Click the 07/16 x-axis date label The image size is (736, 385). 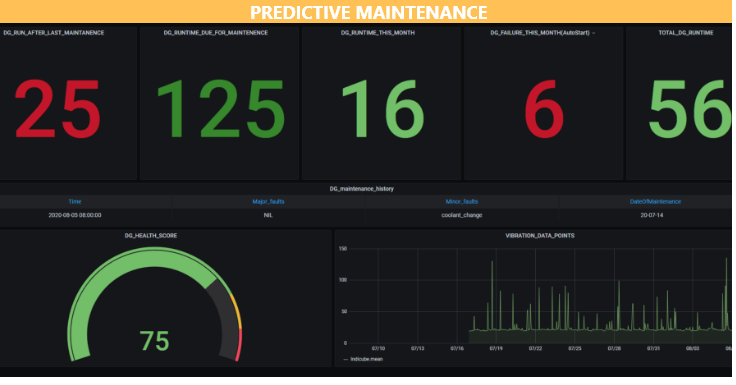[457, 349]
